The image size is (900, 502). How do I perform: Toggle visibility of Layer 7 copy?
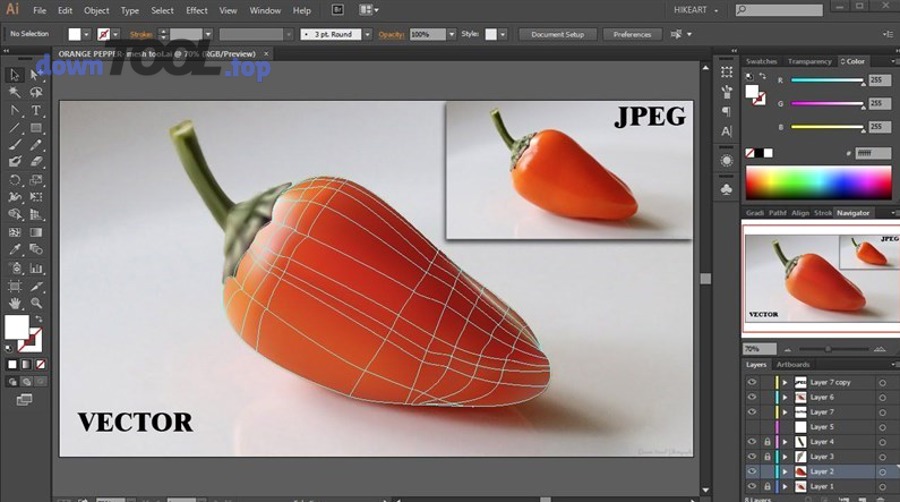[x=751, y=382]
